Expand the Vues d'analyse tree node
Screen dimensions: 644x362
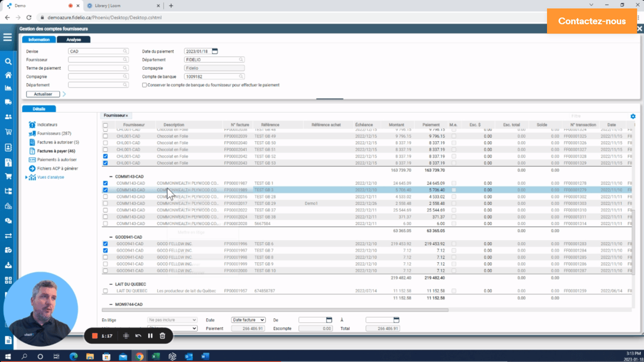click(27, 177)
